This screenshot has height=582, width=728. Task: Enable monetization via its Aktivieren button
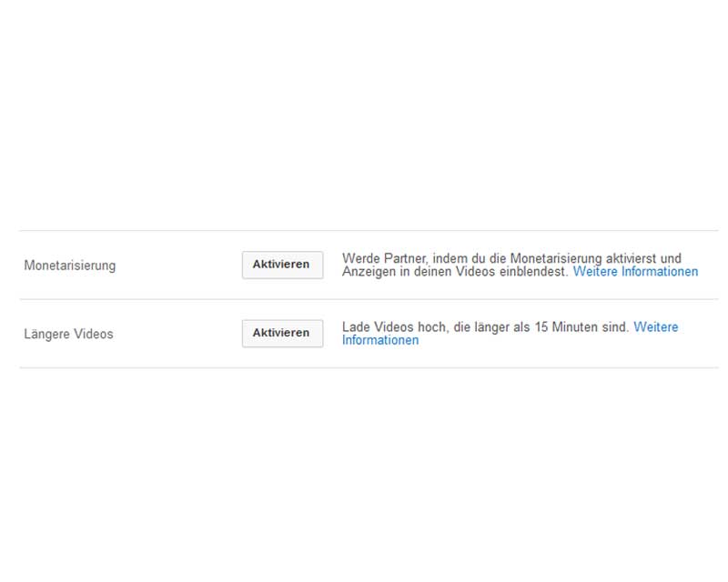tap(282, 265)
